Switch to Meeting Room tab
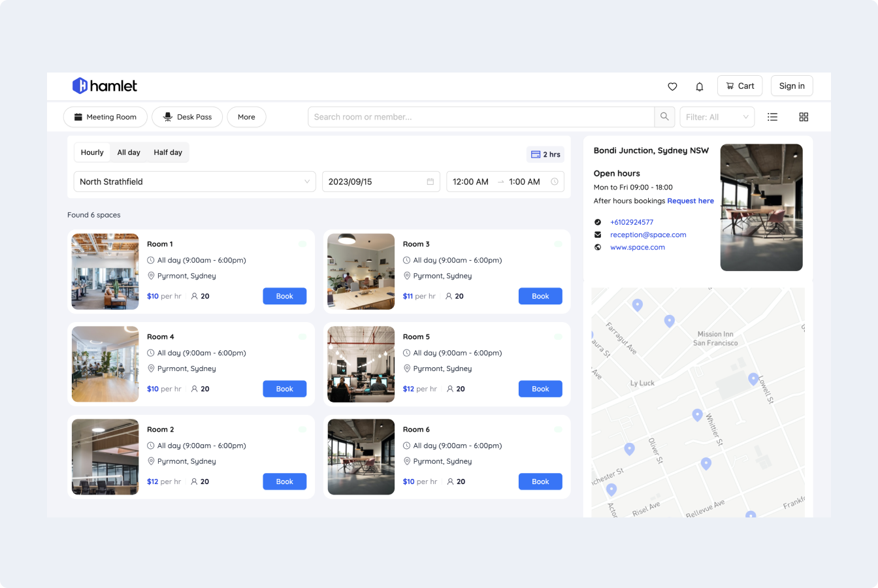 105,117
